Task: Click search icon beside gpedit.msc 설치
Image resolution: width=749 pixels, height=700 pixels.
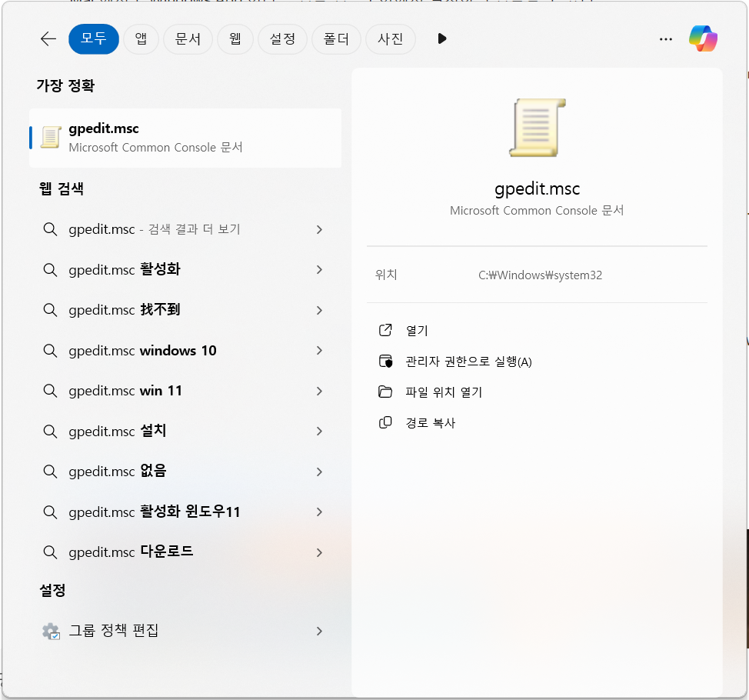Action: [50, 431]
